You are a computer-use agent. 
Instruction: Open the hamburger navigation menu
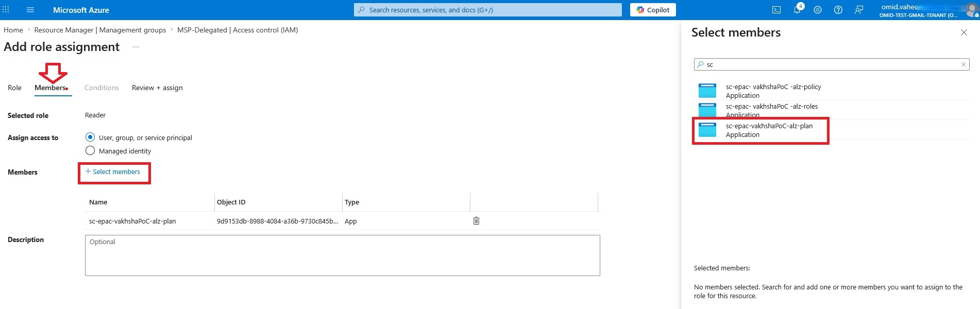click(x=30, y=10)
